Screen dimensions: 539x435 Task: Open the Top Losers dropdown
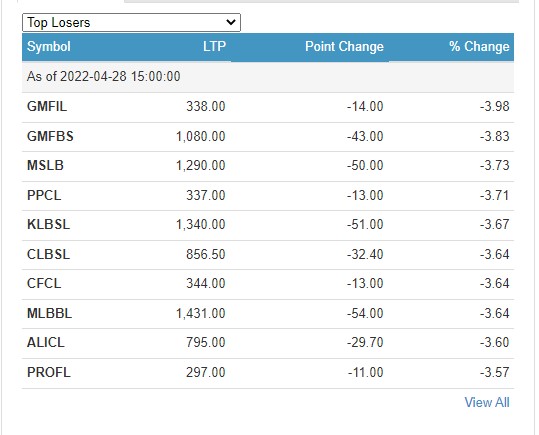pyautogui.click(x=131, y=23)
